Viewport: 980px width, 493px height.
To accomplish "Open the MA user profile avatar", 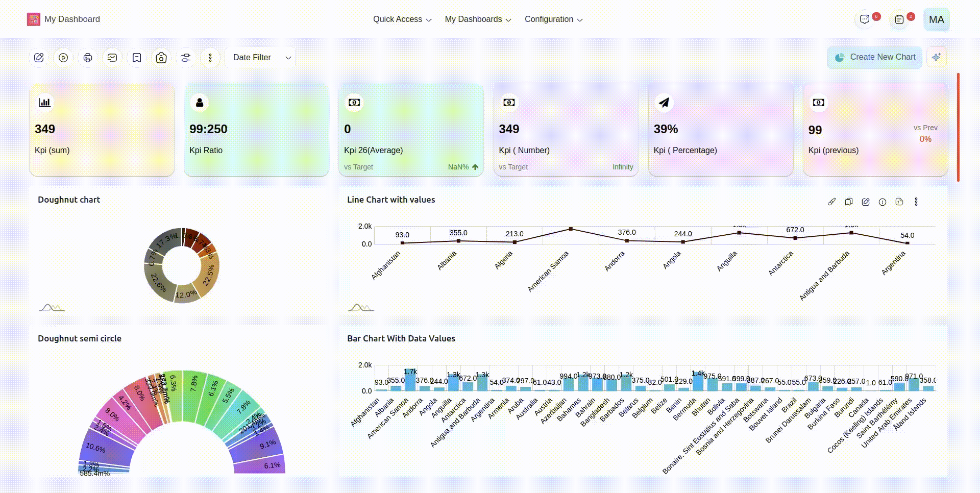I will point(936,19).
